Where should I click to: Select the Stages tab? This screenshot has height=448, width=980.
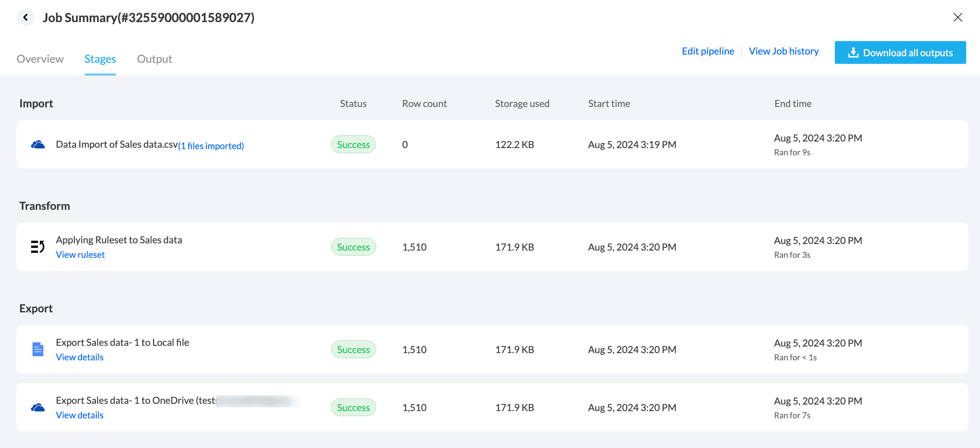[x=100, y=59]
